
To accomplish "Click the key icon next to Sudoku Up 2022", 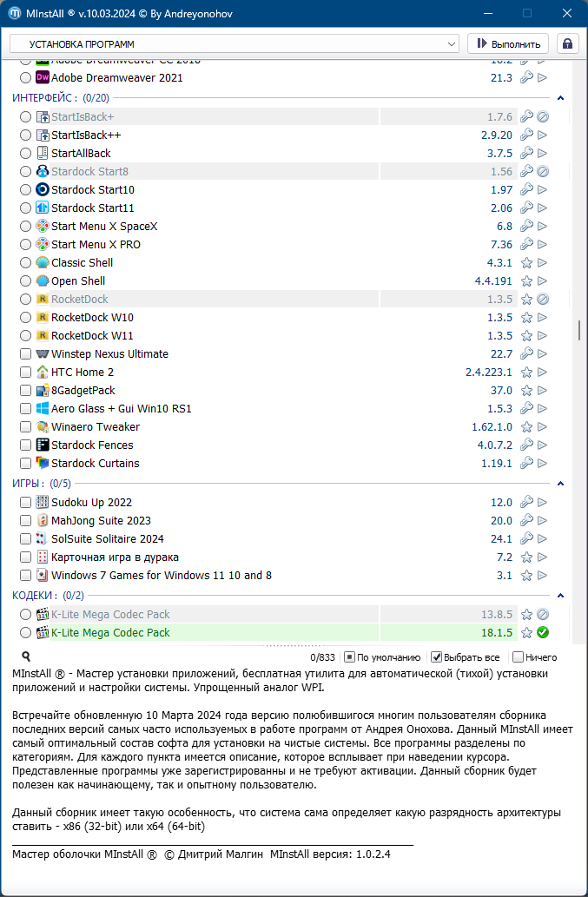I will coord(526,503).
